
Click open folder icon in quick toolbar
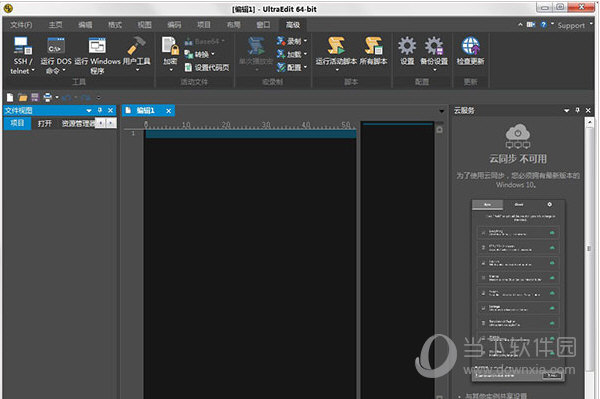tap(23, 98)
